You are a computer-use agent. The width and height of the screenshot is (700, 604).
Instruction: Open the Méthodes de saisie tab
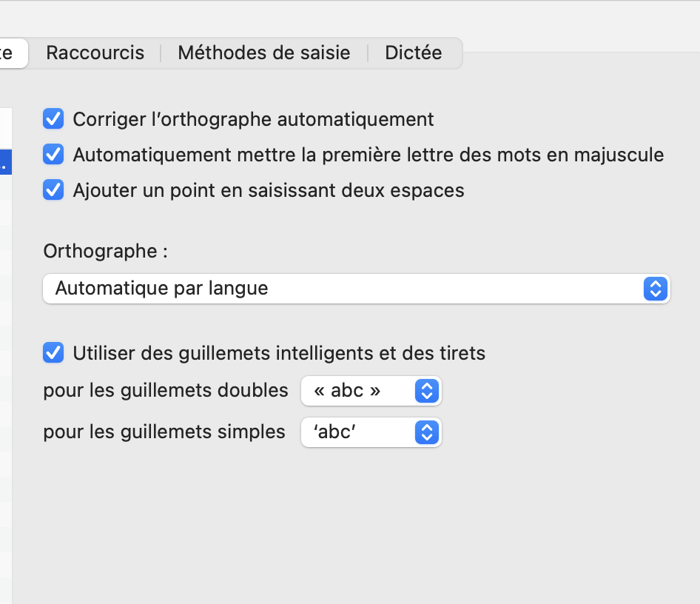click(x=264, y=53)
